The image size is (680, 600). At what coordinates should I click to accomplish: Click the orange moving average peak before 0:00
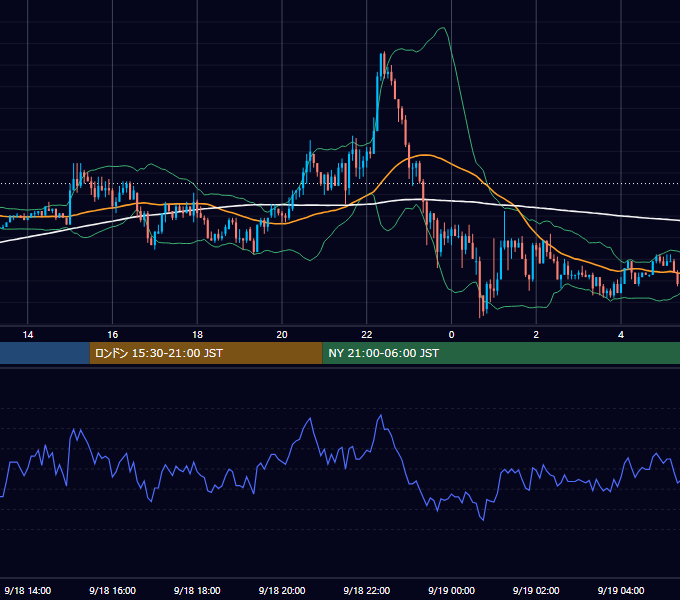(426, 155)
